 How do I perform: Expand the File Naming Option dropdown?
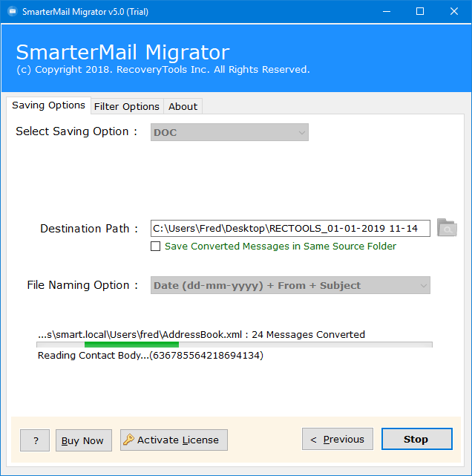coord(290,285)
